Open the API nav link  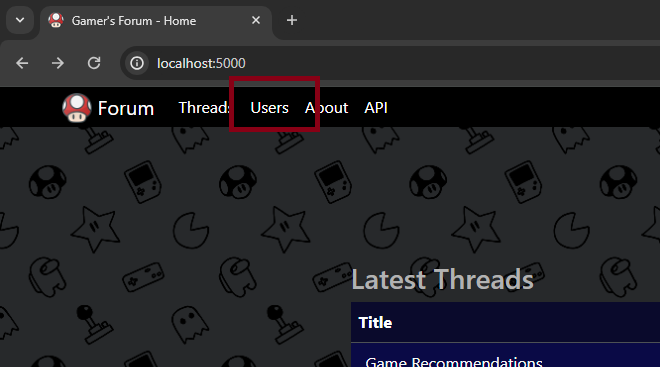376,108
